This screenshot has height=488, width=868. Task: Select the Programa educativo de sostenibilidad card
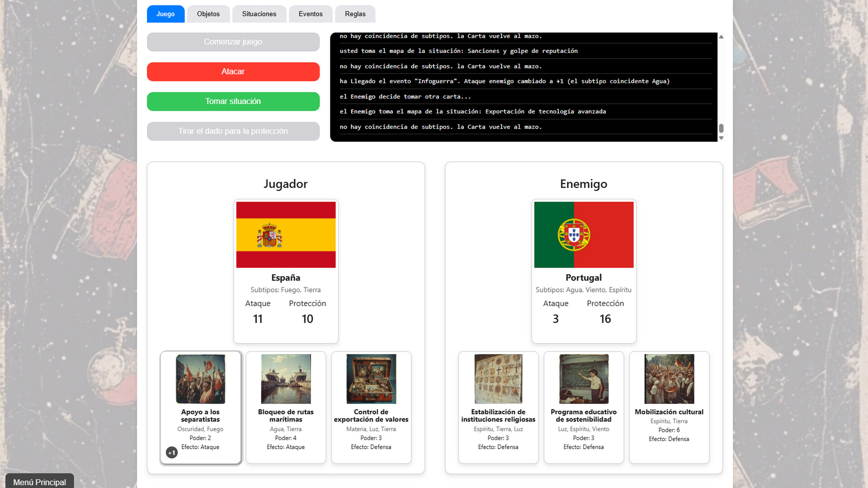click(584, 407)
